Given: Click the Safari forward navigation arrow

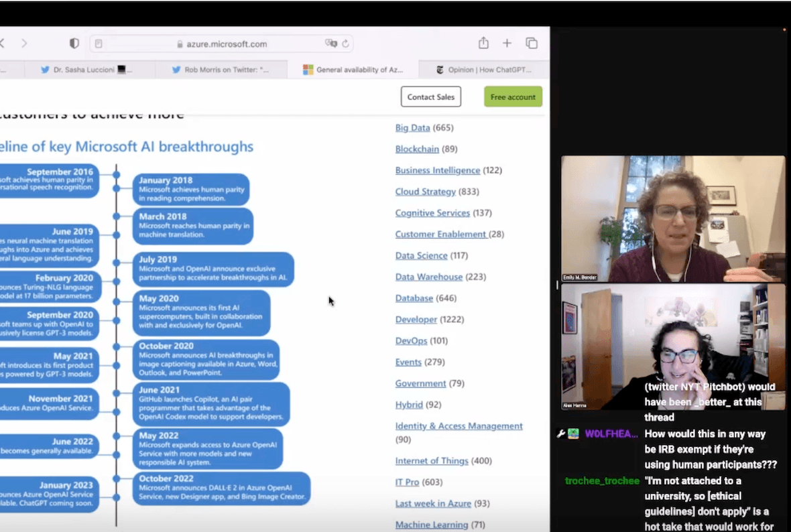Looking at the screenshot, I should click(x=24, y=44).
